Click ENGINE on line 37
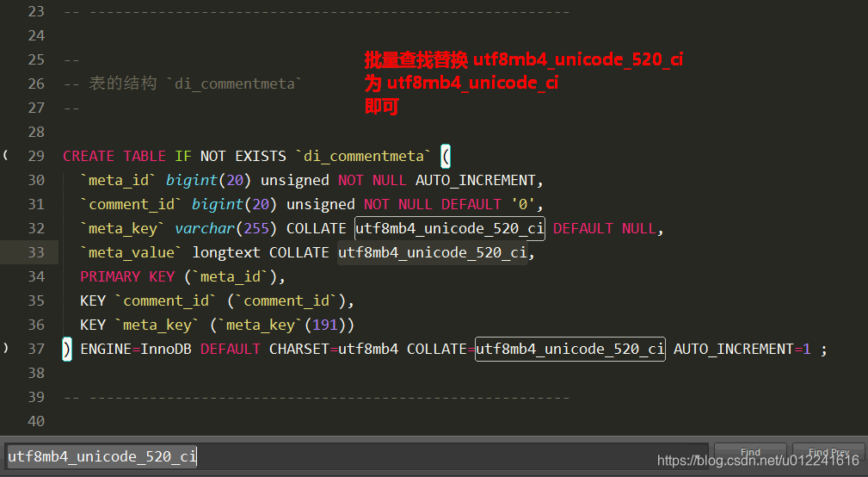 click(106, 349)
